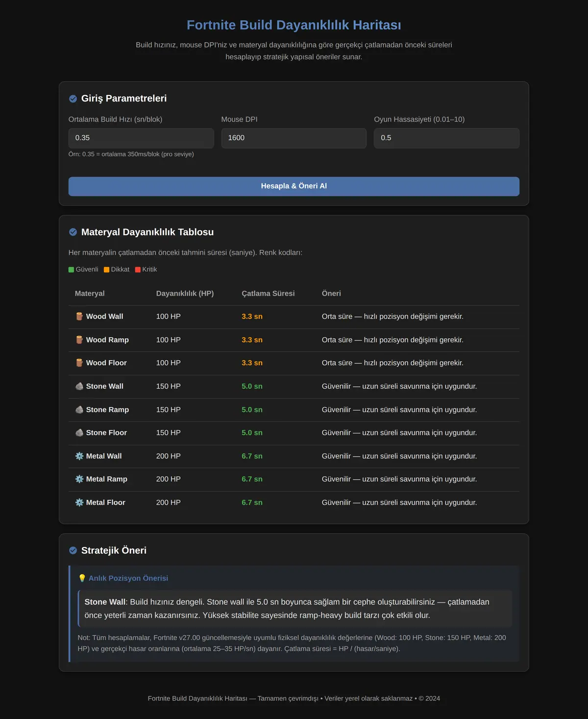Click the rock icon in Stone Ramp row
Screen dimensions: 588x719
[x=79, y=410]
